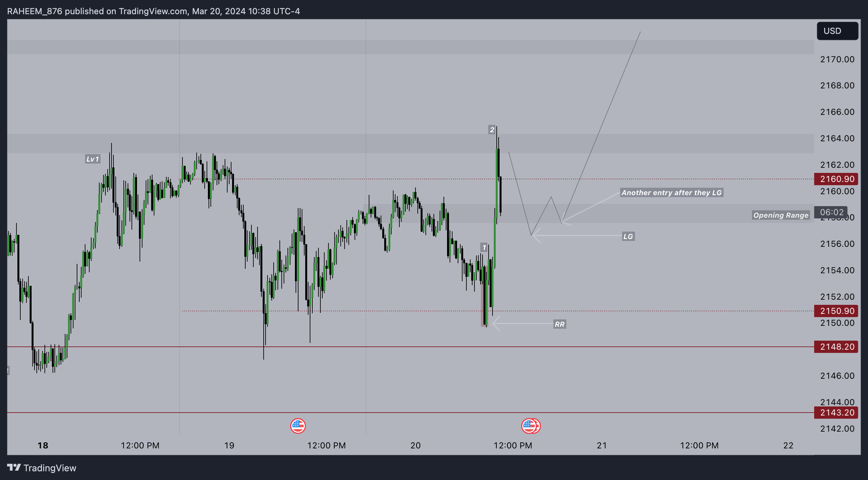Click the '22' date label on the time axis
The height and width of the screenshot is (480, 868).
(788, 445)
